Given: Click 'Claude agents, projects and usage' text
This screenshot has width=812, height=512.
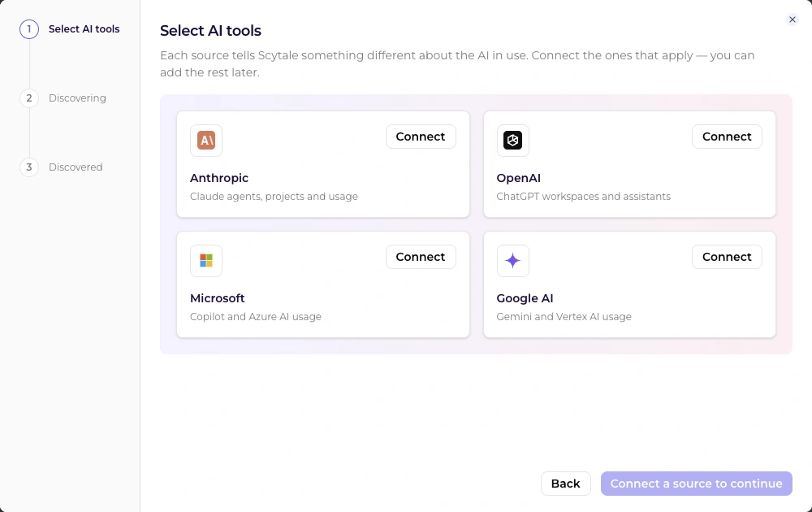Looking at the screenshot, I should pos(274,197).
